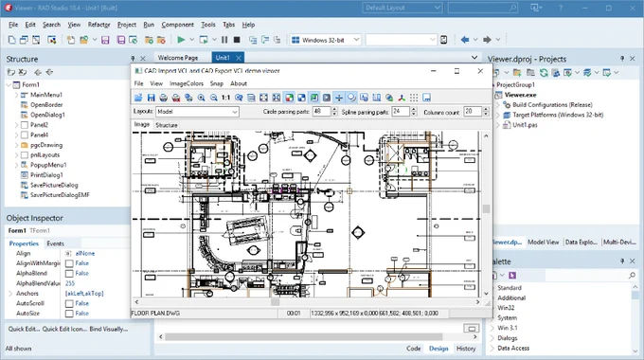Viewport: 644px width, 360px height.
Task: Toggle the AlphaBlend False checkbox
Action: pos(69,274)
